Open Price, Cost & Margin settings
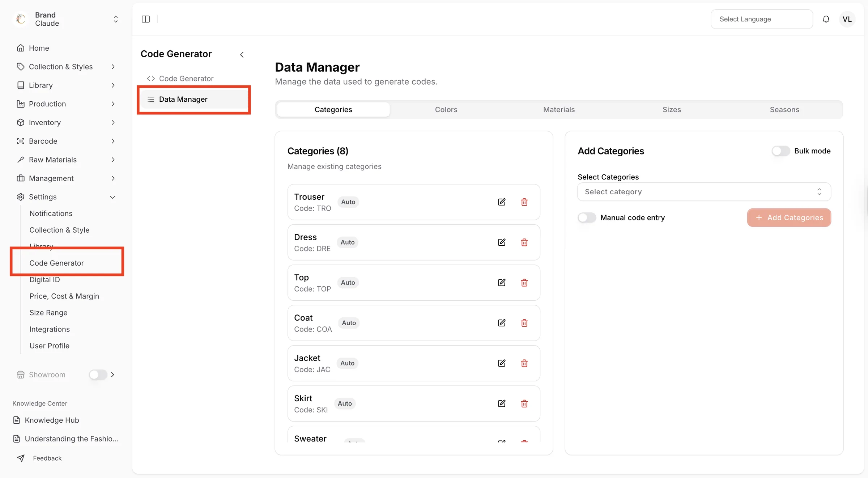868x478 pixels. point(64,296)
